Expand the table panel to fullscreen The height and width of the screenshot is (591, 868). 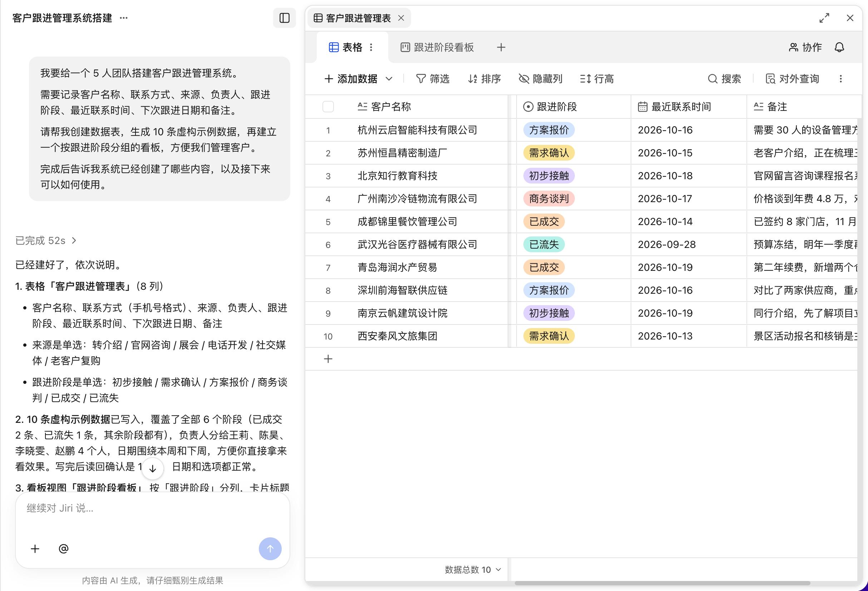(824, 18)
